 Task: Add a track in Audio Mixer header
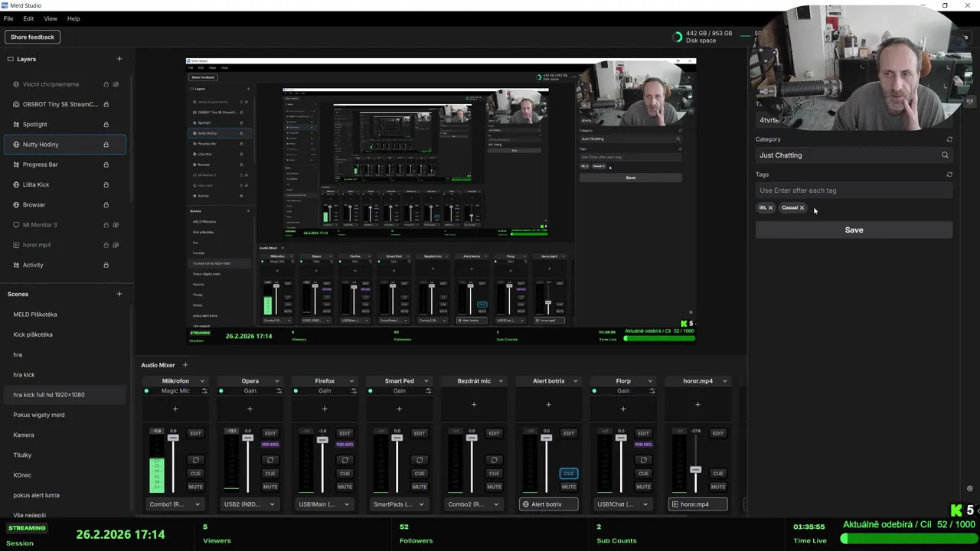[x=185, y=365]
